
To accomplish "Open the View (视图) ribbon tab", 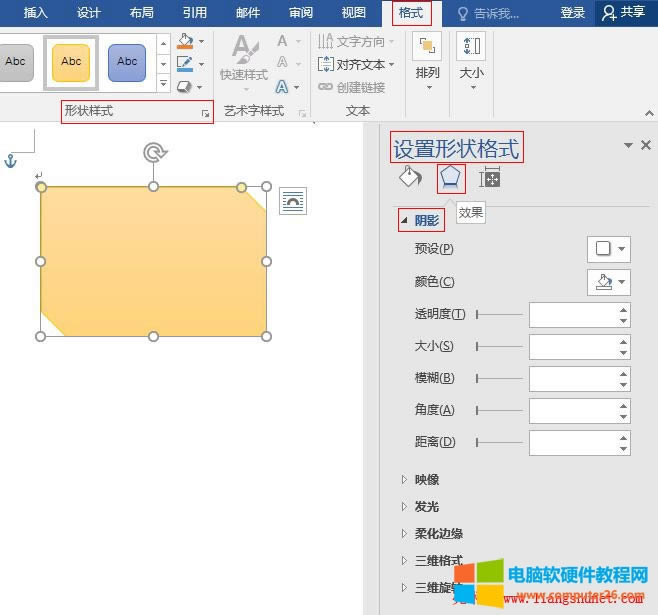I will point(353,13).
